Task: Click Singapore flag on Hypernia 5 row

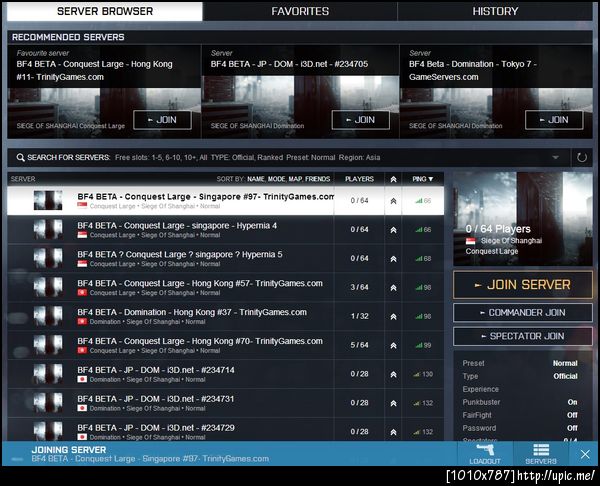Action: pyautogui.click(x=82, y=264)
